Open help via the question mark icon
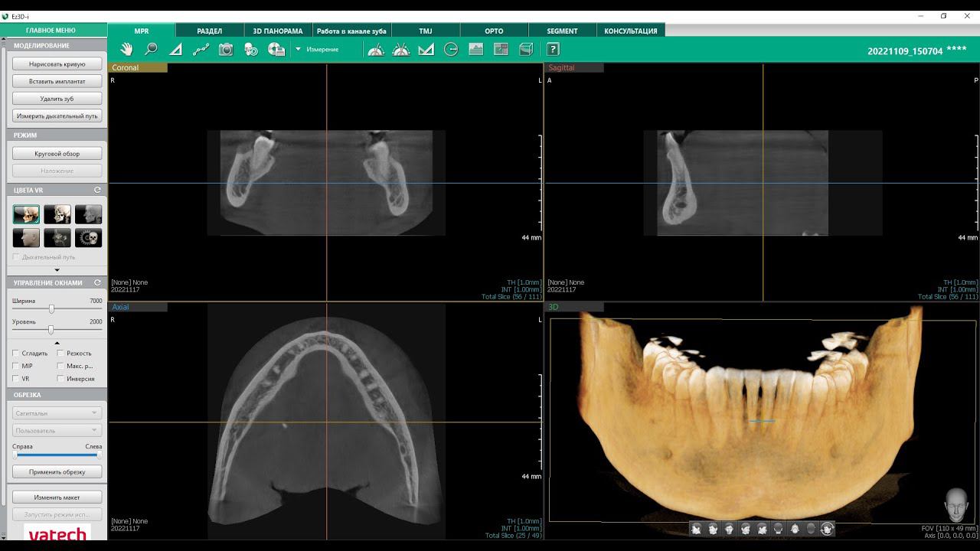 point(553,49)
